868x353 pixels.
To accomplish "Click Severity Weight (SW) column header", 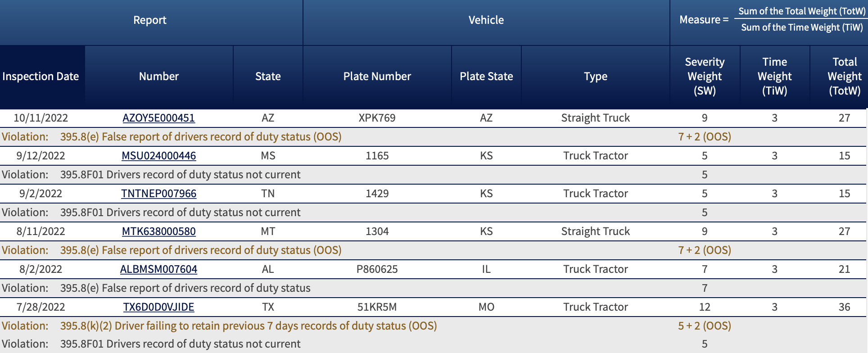I will point(705,77).
